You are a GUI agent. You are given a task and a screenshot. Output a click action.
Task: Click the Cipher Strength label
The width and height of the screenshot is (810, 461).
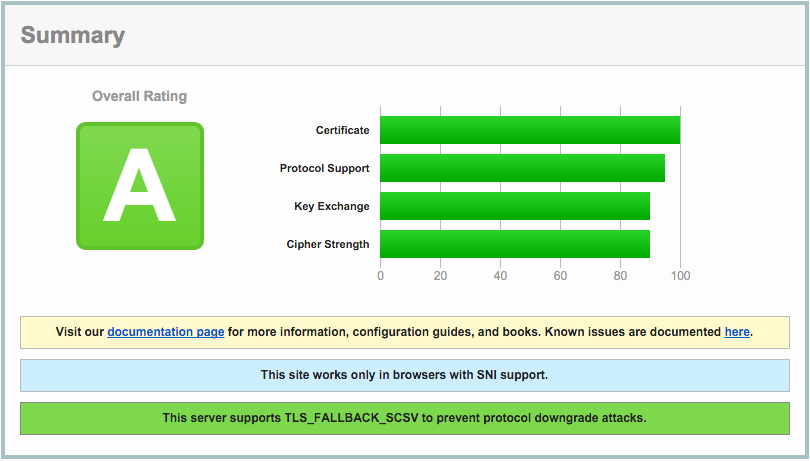pyautogui.click(x=328, y=244)
